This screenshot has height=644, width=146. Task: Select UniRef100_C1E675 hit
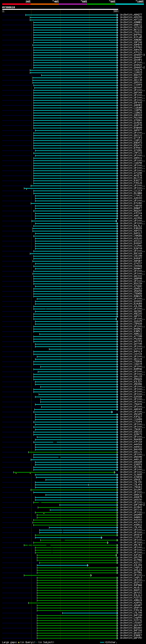coord(131,70)
